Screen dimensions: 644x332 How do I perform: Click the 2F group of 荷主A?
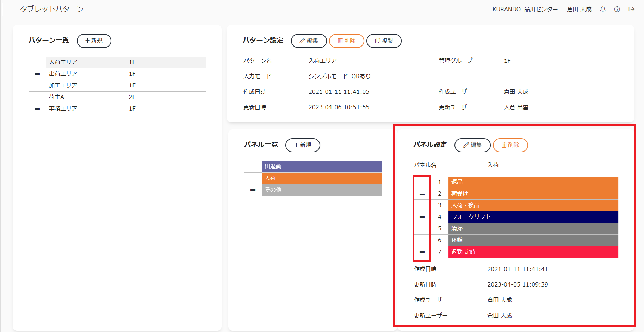coord(132,97)
